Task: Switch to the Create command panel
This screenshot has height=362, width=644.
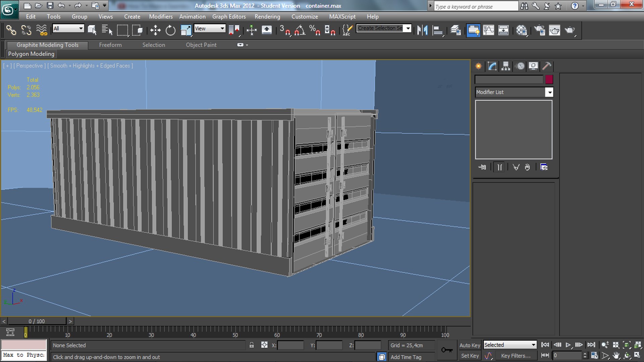Action: click(x=478, y=66)
